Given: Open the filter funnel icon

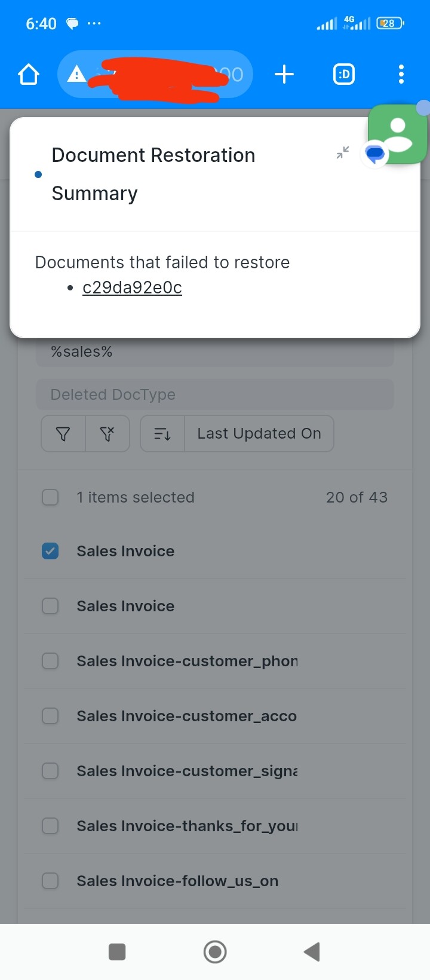Looking at the screenshot, I should click(63, 434).
